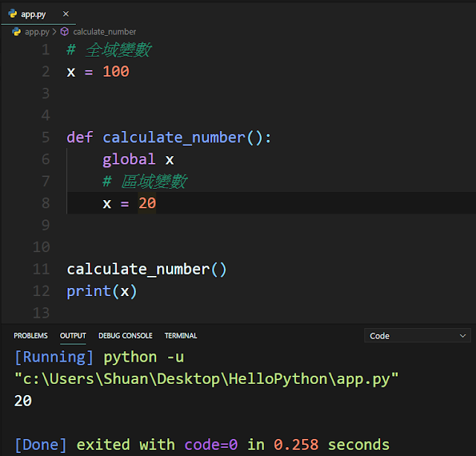The image size is (476, 456).
Task: Click the value 20 on line 8
Action: 147,203
